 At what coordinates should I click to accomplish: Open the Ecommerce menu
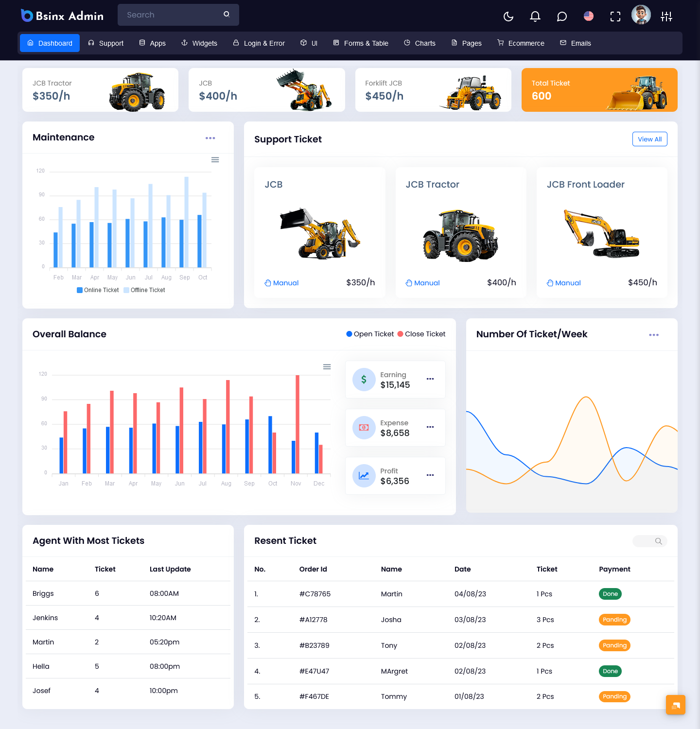[521, 43]
